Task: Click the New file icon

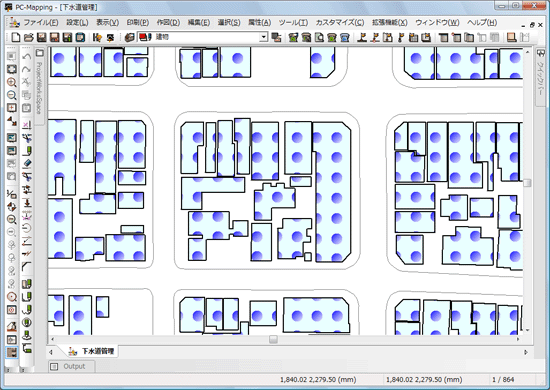Action: [16, 37]
